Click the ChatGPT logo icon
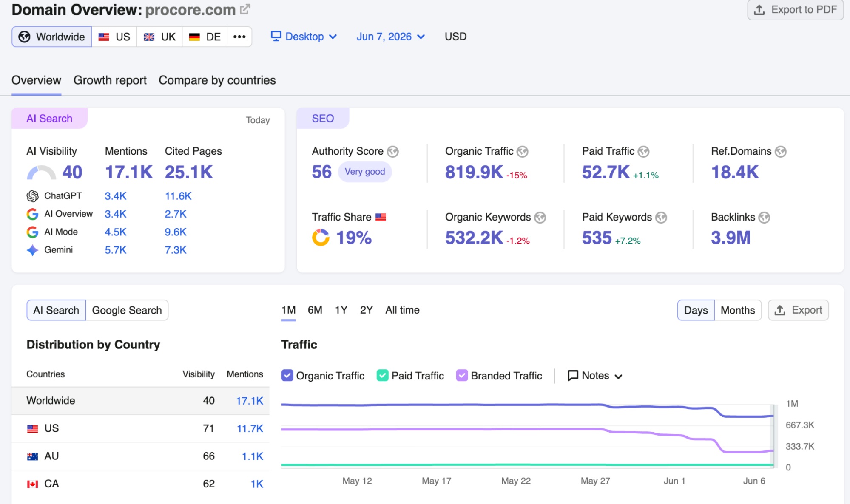This screenshot has height=504, width=850. coord(33,196)
